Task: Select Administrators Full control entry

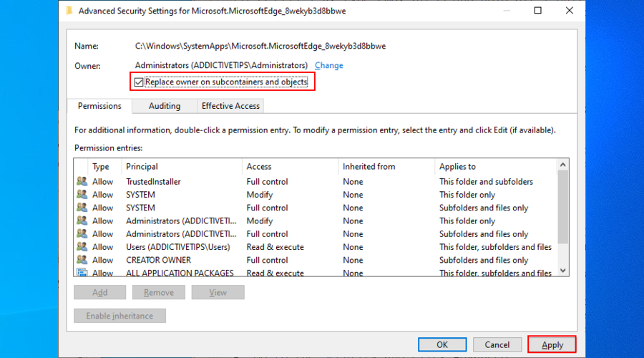Action: pos(316,234)
